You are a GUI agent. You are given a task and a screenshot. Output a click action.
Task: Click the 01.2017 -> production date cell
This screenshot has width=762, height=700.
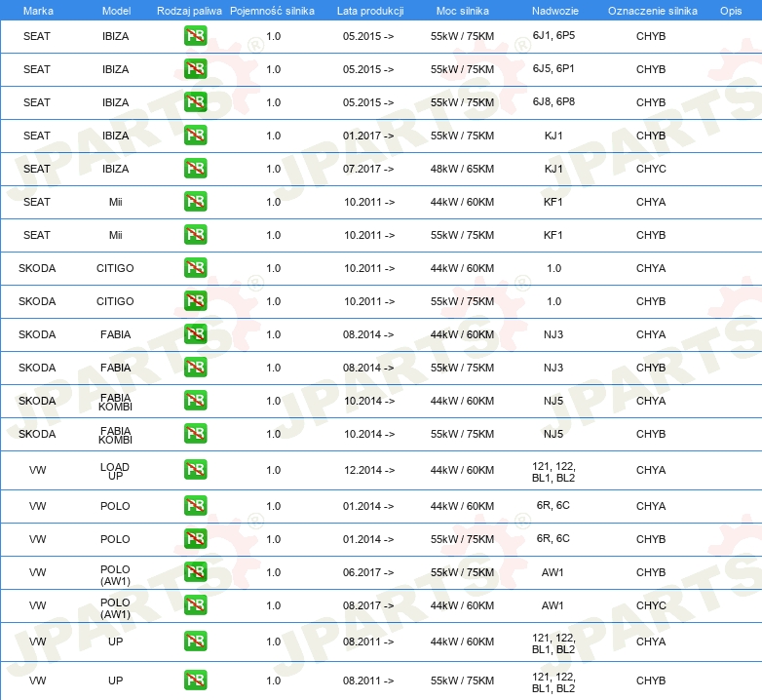368,136
